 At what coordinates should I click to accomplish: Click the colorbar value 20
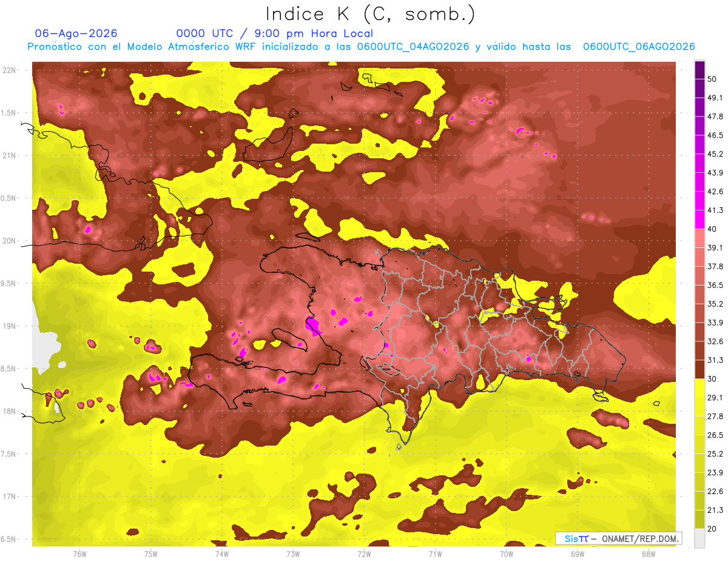[x=712, y=529]
